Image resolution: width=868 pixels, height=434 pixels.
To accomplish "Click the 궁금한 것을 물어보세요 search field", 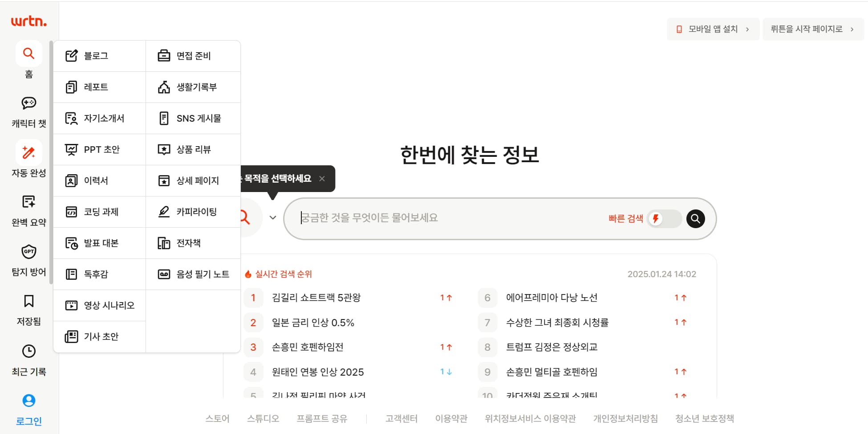I will coord(445,218).
